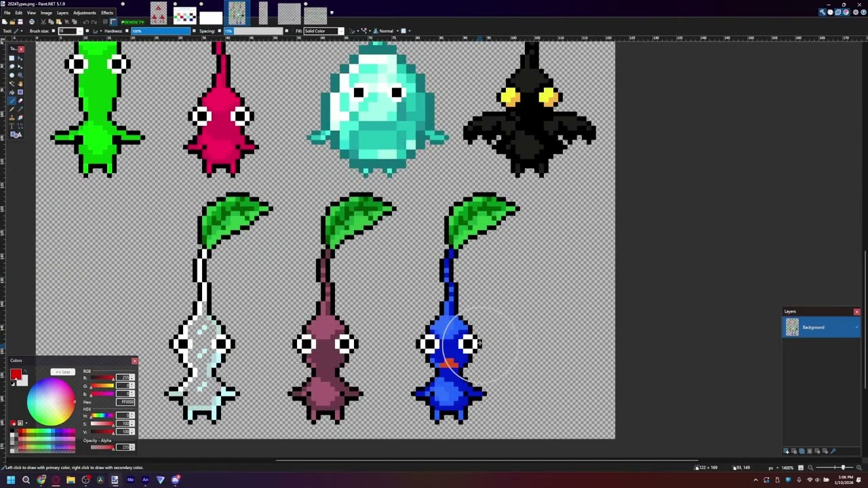
Task: Select the Eraser tool
Action: (20, 100)
